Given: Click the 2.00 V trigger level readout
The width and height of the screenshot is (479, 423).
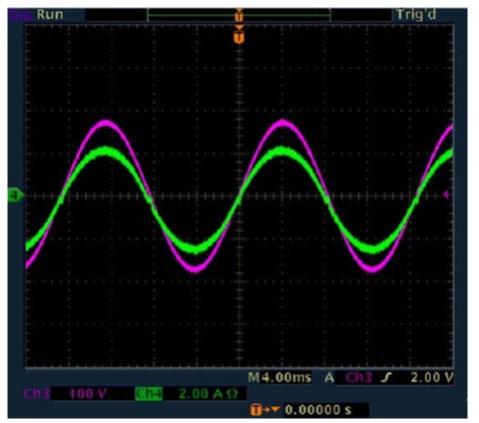Looking at the screenshot, I should (x=432, y=377).
